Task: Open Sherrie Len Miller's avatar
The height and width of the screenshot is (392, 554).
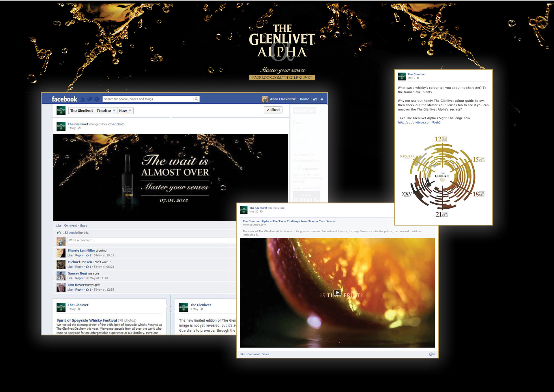Action: coord(61,253)
